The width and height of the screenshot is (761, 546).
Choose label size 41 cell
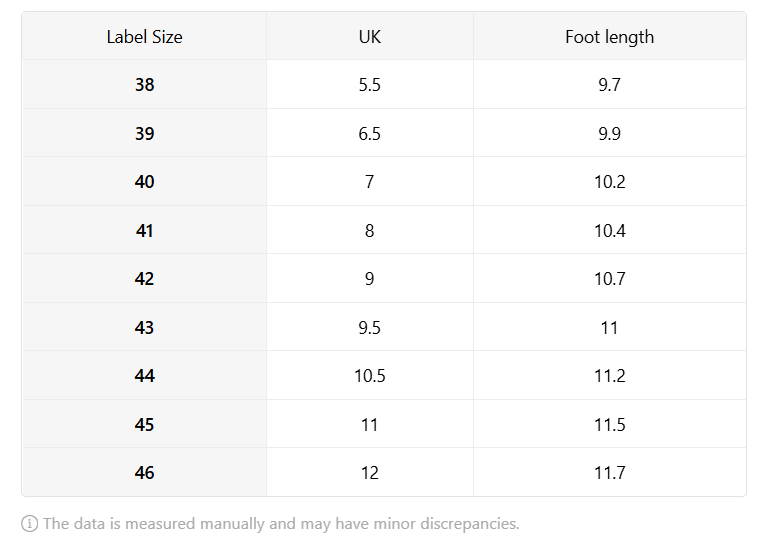coord(144,230)
